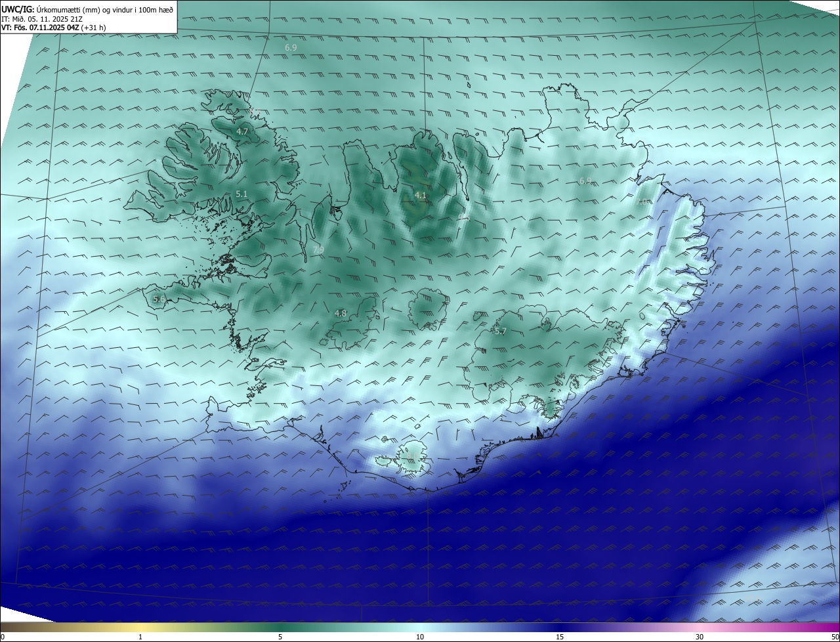Click the 4.8 value on the map
The width and height of the screenshot is (840, 642).
(x=341, y=313)
